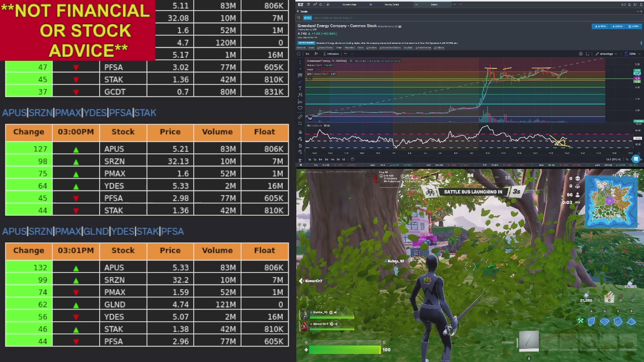
Task: Click the Greenland Energy Company stock title
Action: [x=337, y=26]
